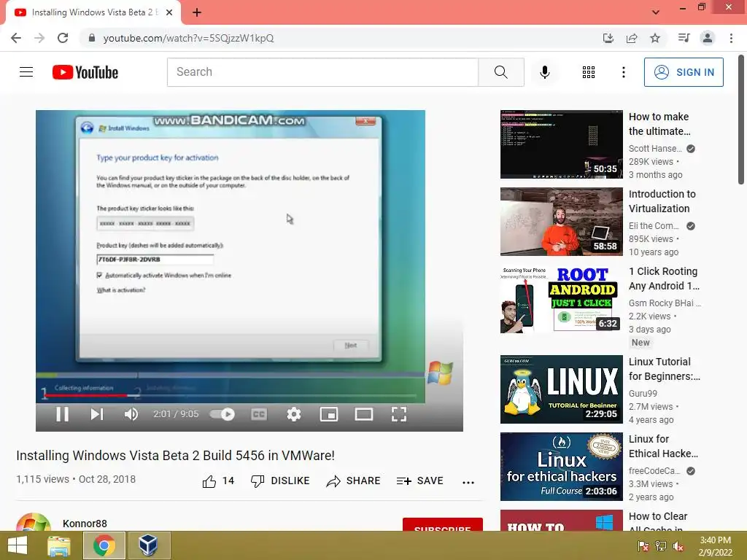Screen dimensions: 747x560
Task: Click the SHARE button
Action: [x=353, y=481]
